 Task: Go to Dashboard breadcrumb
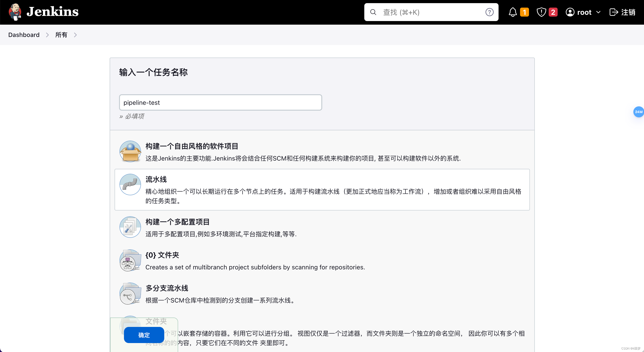(x=24, y=35)
